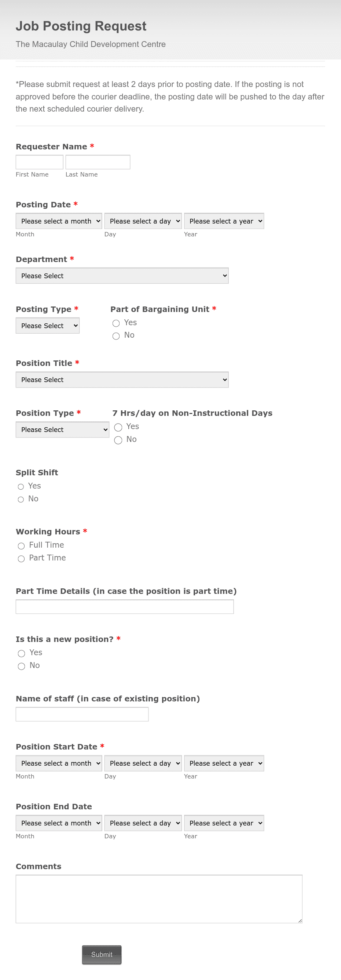This screenshot has width=341, height=980.
Task: Open the Position Type dropdown
Action: tap(62, 429)
